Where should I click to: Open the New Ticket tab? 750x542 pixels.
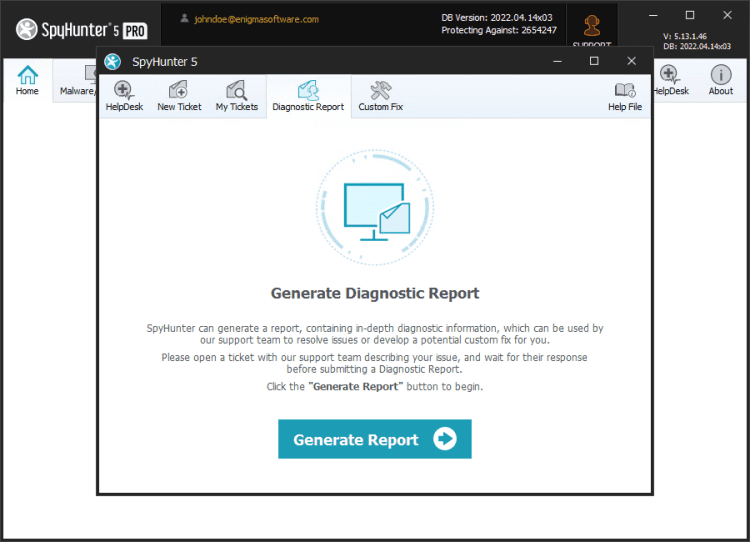pos(179,96)
